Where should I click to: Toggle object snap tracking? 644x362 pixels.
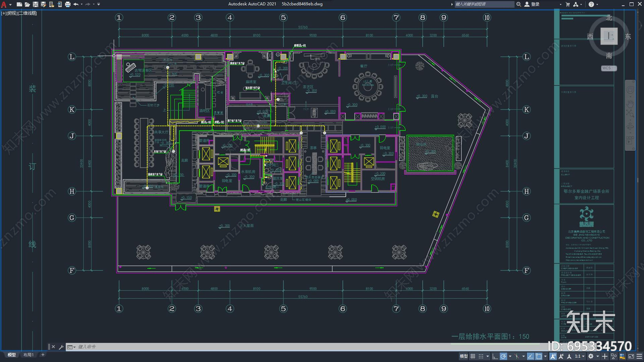pyautogui.click(x=530, y=356)
